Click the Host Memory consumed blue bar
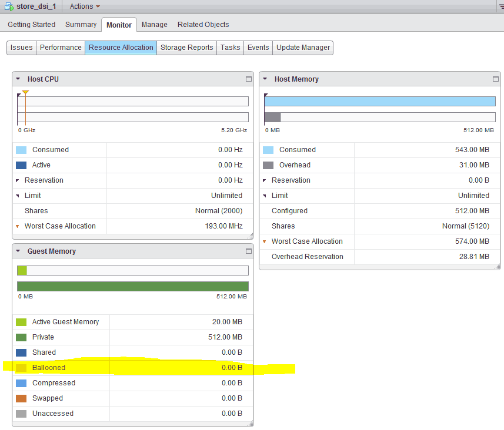Image resolution: width=504 pixels, height=430 pixels. point(380,102)
